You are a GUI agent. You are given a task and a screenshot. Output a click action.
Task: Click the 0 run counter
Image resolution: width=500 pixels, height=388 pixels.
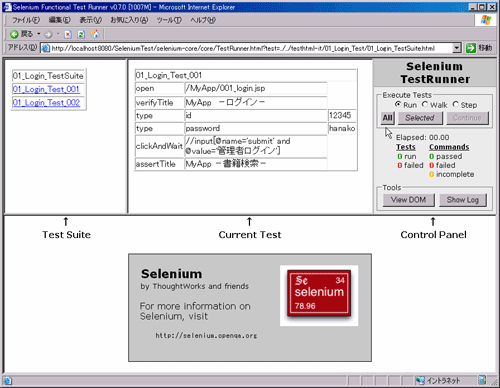pos(407,156)
